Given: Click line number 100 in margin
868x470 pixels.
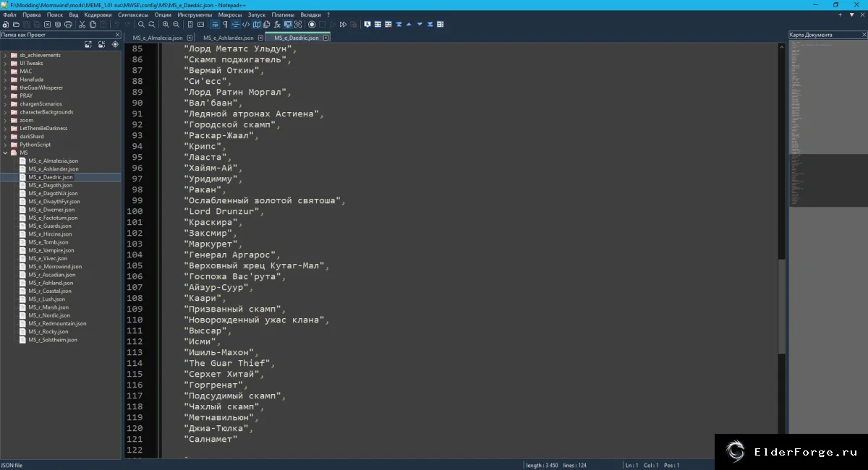Looking at the screenshot, I should [x=135, y=211].
